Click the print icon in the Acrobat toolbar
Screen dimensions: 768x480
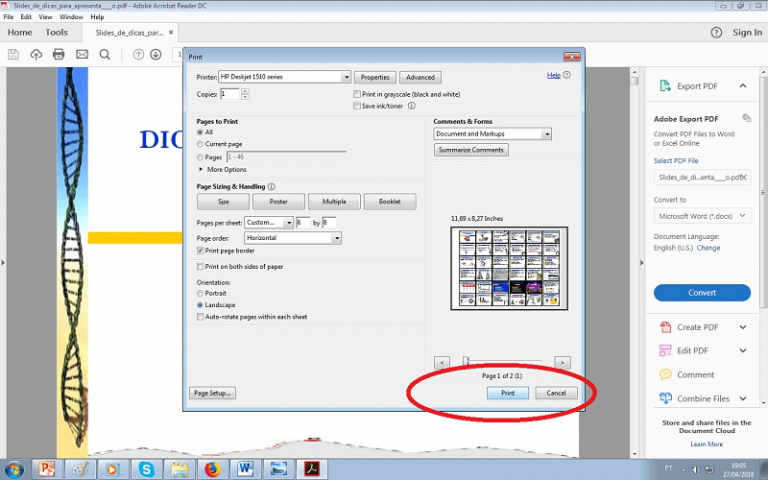coord(59,54)
